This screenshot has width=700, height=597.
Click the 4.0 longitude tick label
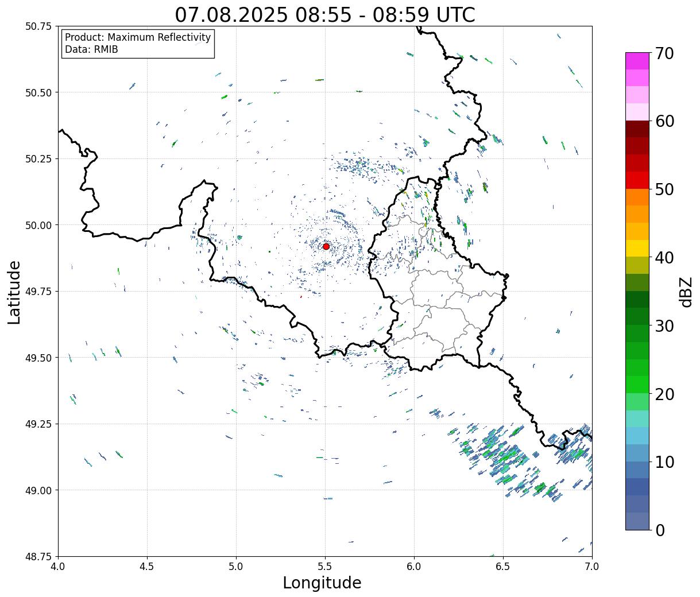tap(58, 567)
